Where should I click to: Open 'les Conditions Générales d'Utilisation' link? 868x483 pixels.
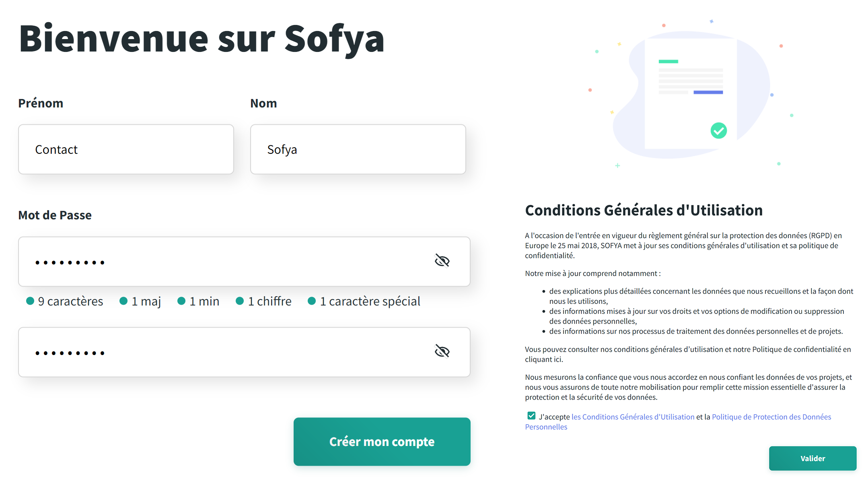click(633, 417)
